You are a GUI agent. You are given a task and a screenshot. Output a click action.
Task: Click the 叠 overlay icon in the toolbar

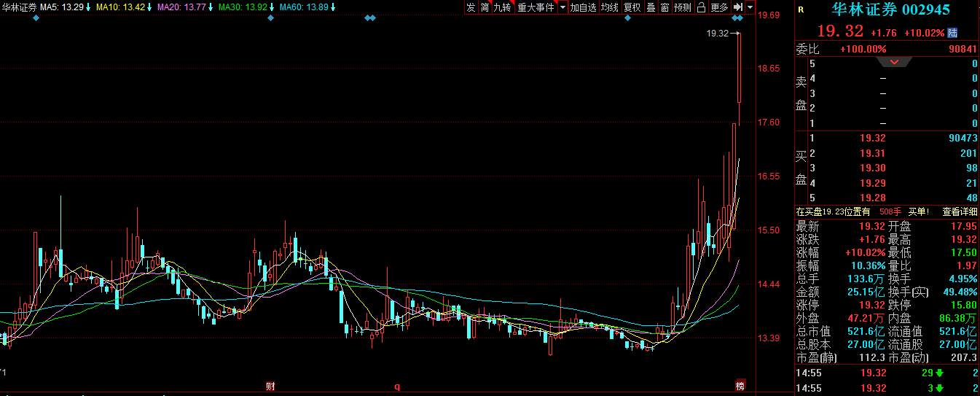tap(651, 7)
